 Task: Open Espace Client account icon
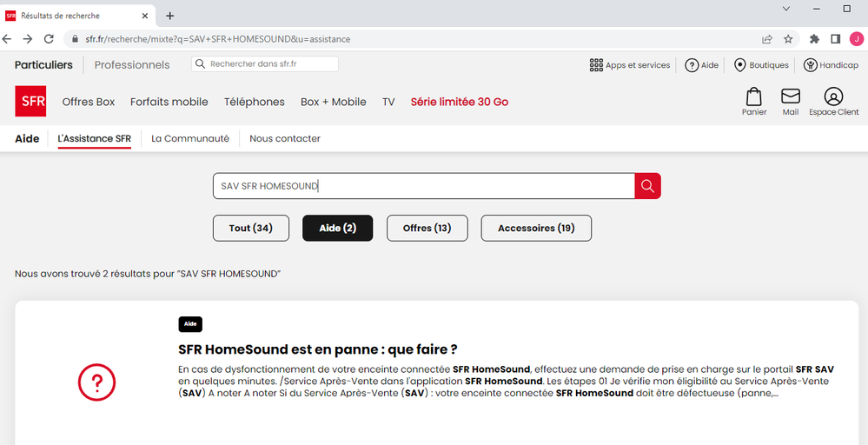click(833, 96)
